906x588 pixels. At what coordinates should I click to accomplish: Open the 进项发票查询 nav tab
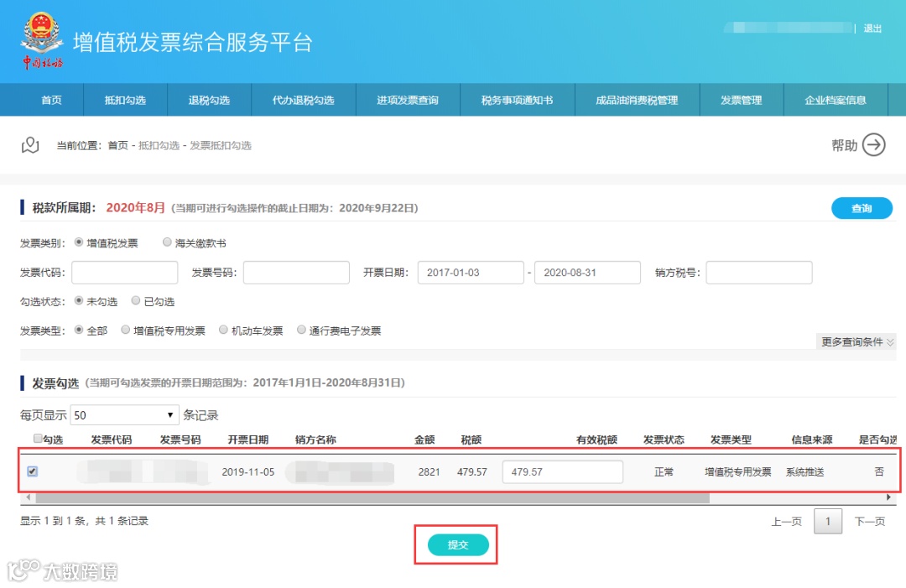tap(408, 100)
